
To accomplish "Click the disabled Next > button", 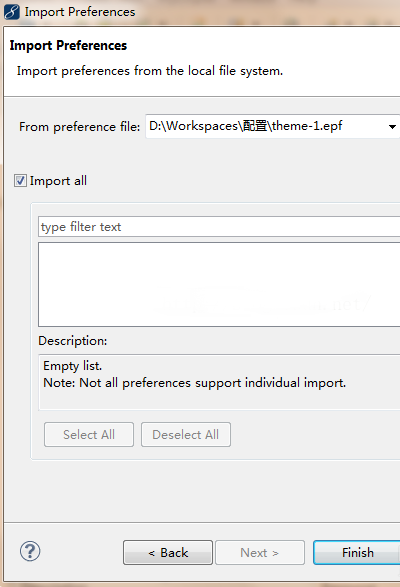I will 260,552.
